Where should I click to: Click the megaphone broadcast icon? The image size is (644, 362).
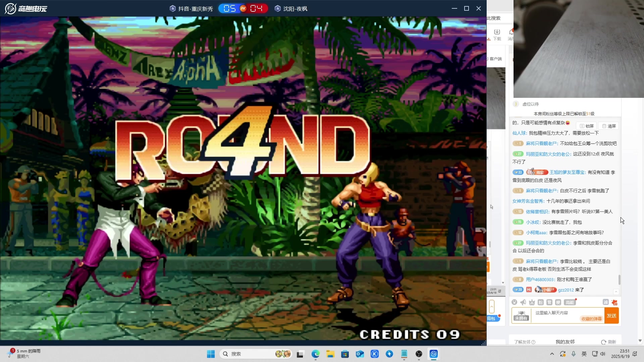tap(523, 302)
